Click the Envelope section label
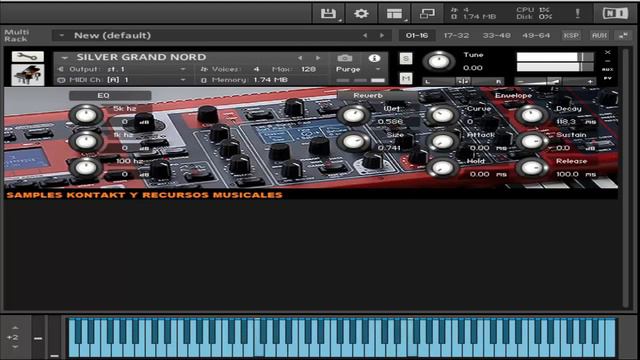 [513, 96]
